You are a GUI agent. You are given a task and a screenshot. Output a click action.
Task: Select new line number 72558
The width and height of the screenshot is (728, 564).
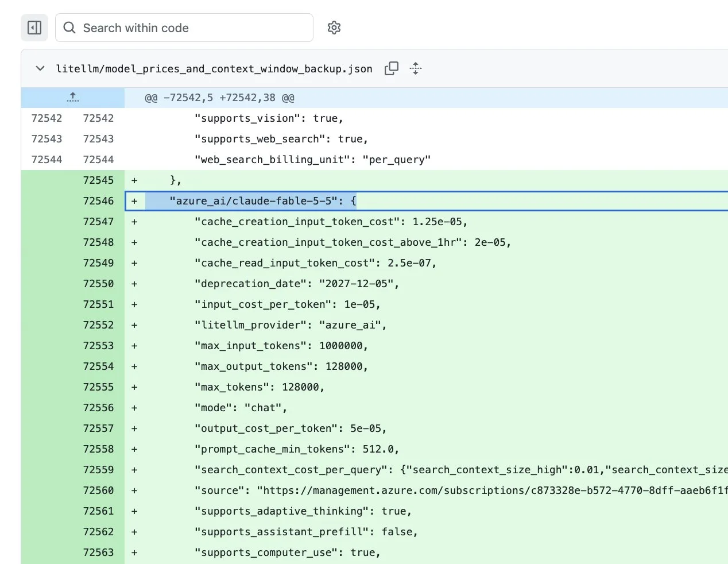pos(98,449)
